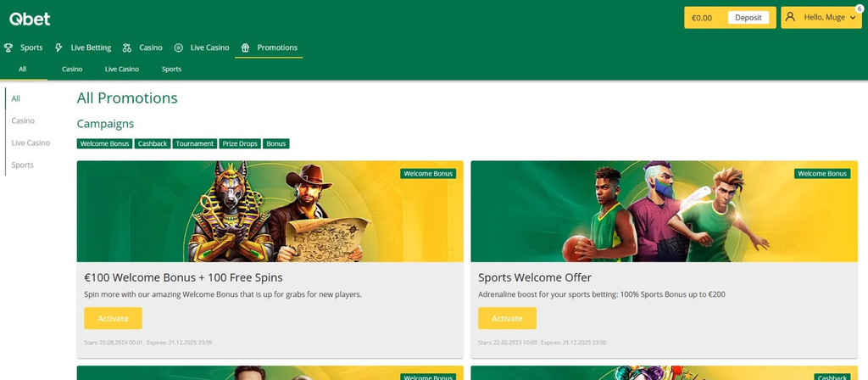The image size is (868, 380).
Task: Click the Live Casino chip icon
Action: (x=178, y=47)
